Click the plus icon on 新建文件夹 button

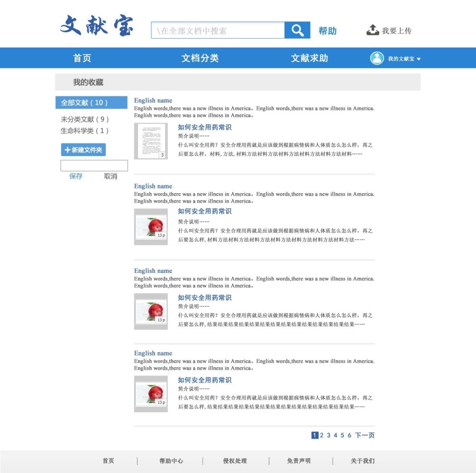tap(67, 150)
